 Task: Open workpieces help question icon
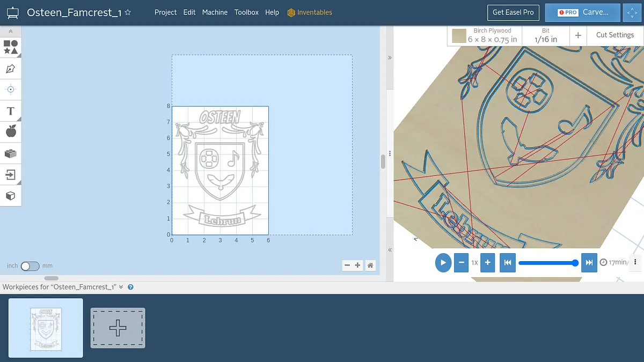click(x=130, y=287)
